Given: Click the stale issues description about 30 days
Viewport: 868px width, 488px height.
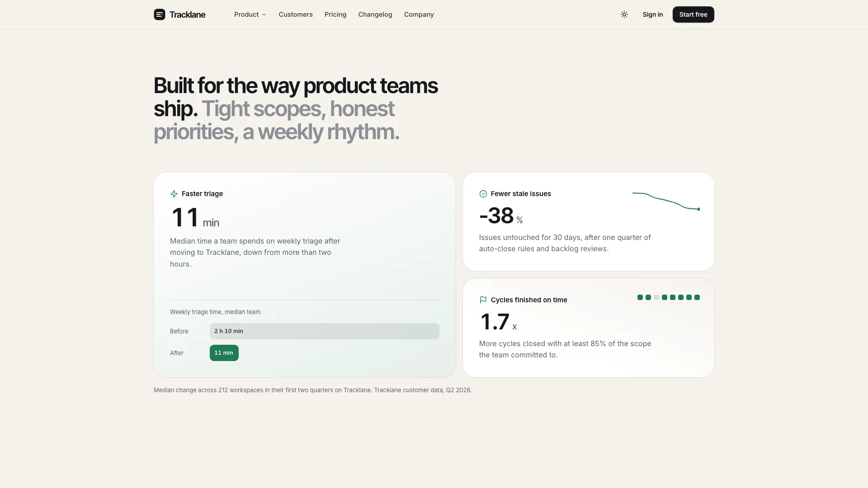Looking at the screenshot, I should 565,243.
